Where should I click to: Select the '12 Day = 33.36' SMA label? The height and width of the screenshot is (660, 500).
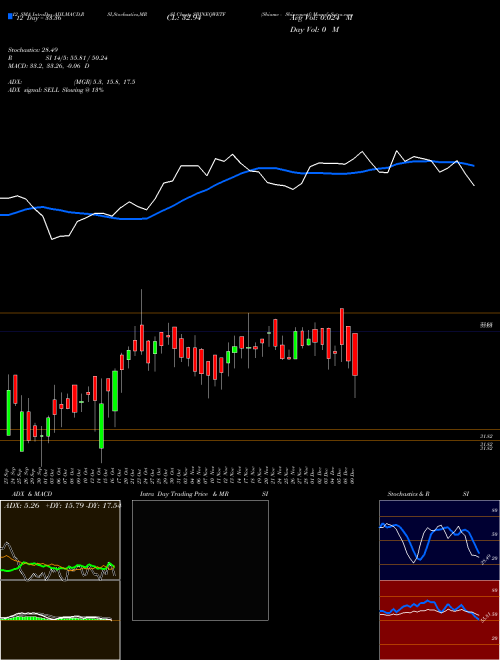click(38, 18)
